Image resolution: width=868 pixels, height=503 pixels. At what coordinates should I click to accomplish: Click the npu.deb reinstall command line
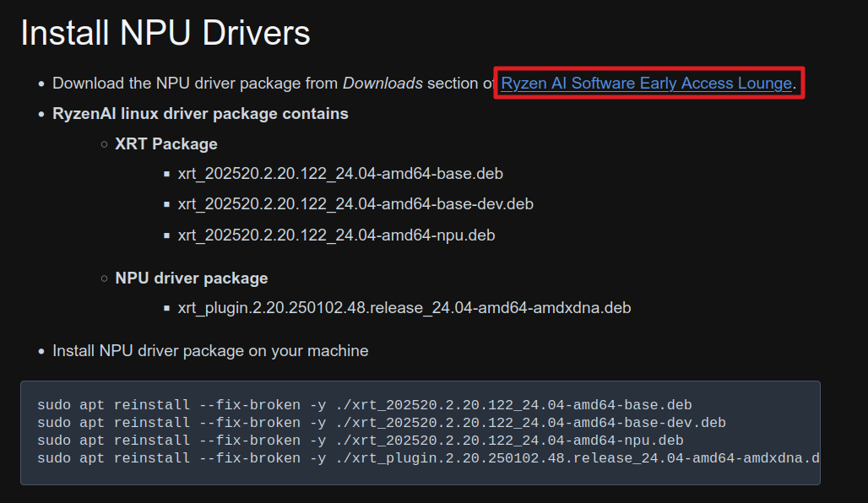(x=360, y=441)
